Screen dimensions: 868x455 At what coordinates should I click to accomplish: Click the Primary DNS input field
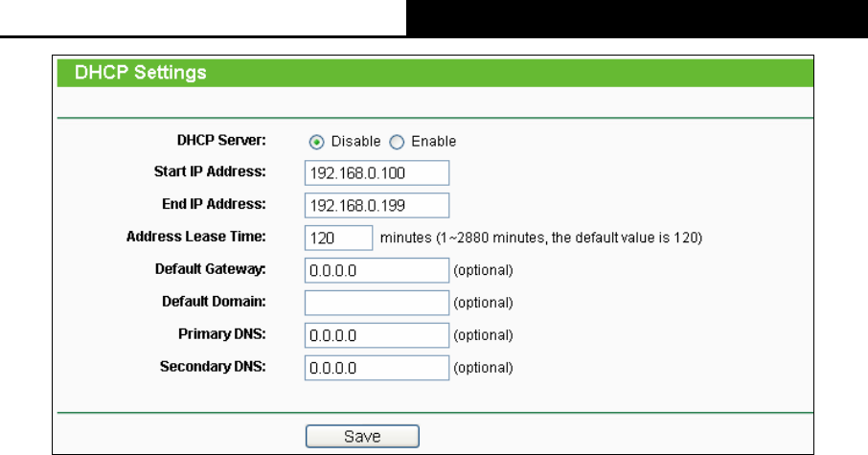point(377,335)
